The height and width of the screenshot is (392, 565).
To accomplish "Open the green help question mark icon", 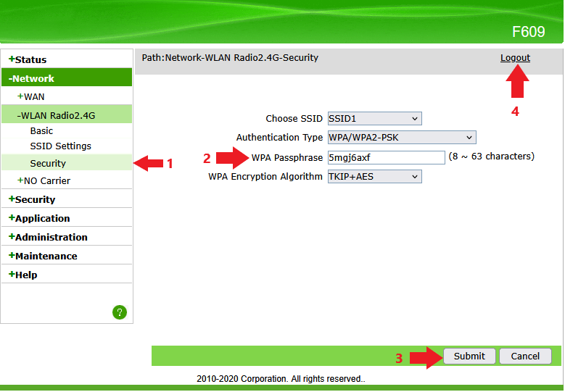I will 120,312.
